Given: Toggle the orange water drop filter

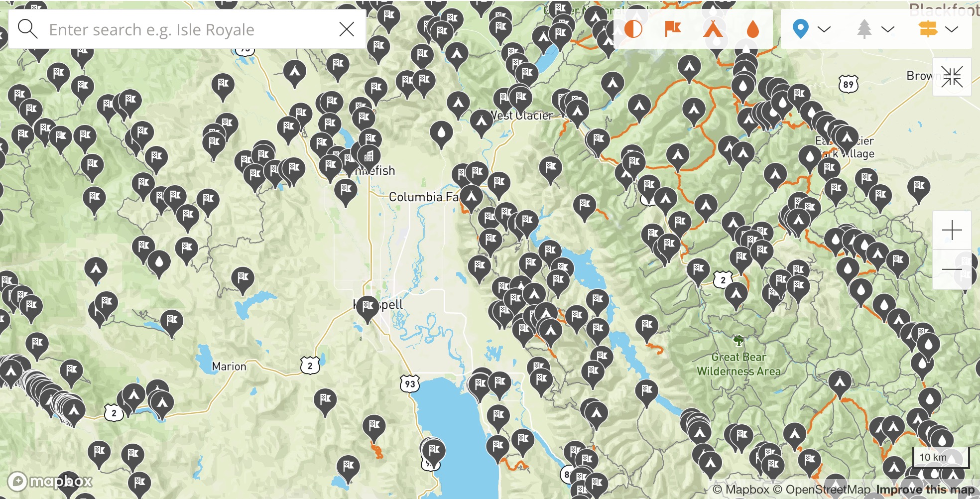Looking at the screenshot, I should (753, 29).
